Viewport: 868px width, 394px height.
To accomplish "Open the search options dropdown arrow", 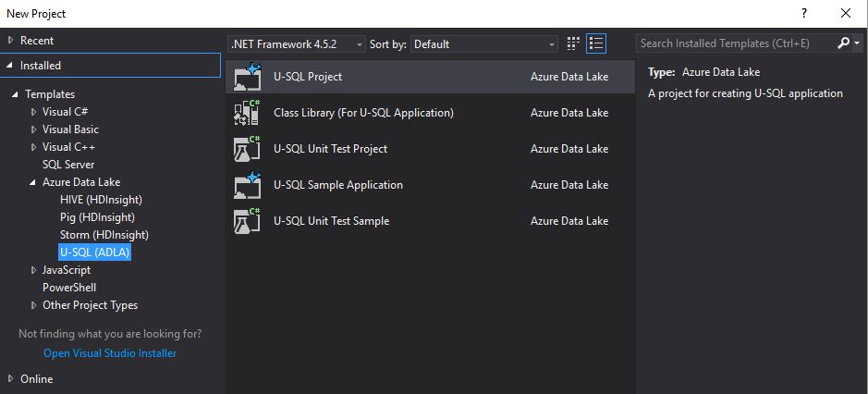I will [x=857, y=43].
